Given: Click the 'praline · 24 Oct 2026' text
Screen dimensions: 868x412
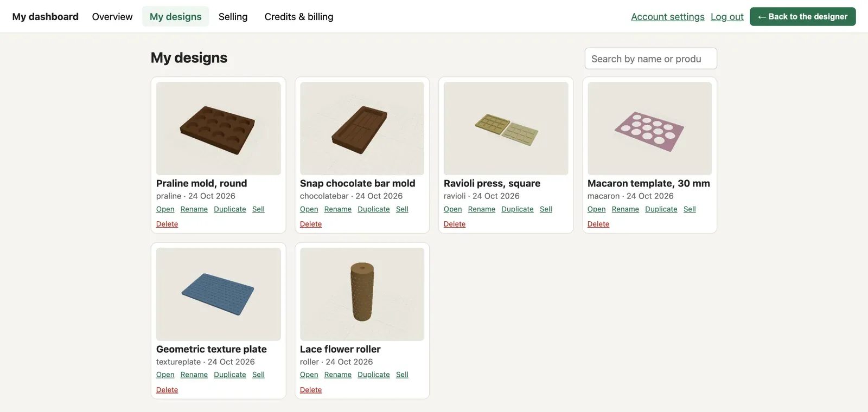Looking at the screenshot, I should pyautogui.click(x=196, y=196).
